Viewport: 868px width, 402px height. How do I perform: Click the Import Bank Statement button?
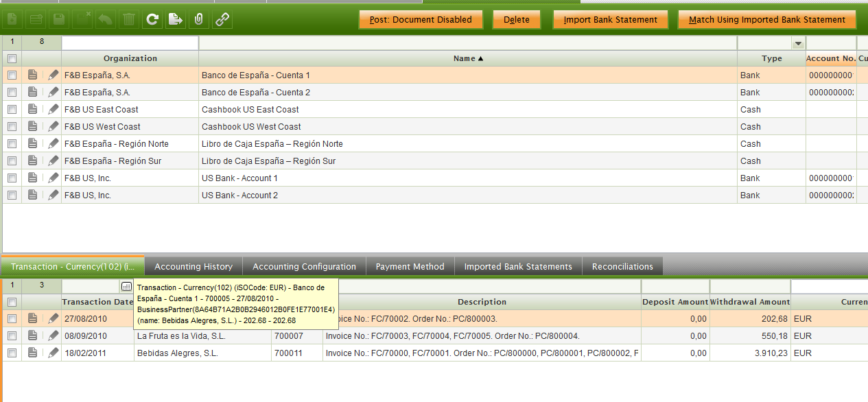611,20
